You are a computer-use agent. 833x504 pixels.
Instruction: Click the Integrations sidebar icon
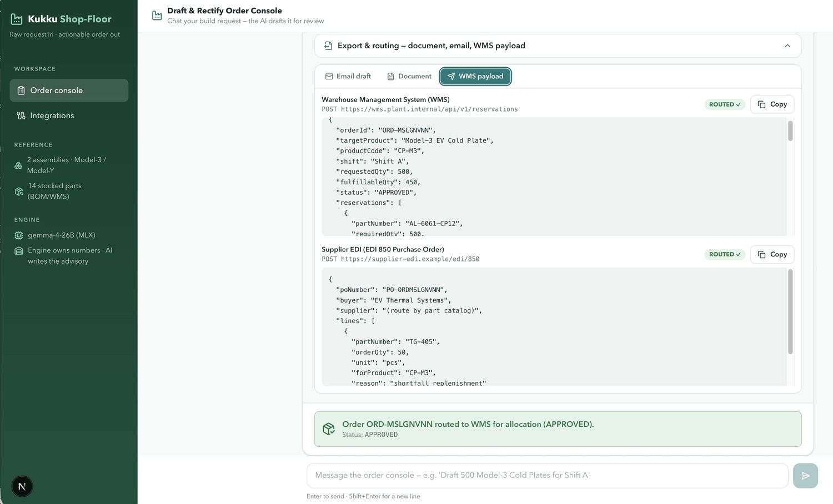[21, 115]
